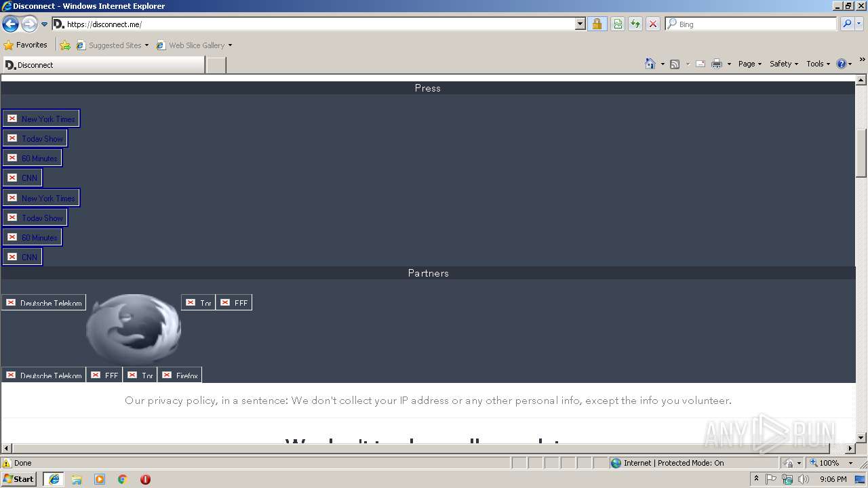
Task: Click the scroll up arrow of page
Action: pos(862,81)
